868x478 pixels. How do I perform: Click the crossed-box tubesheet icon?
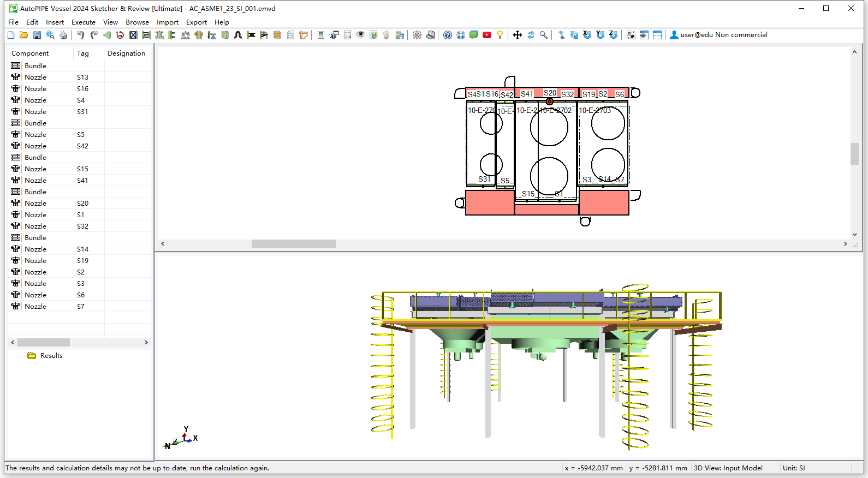tap(133, 35)
